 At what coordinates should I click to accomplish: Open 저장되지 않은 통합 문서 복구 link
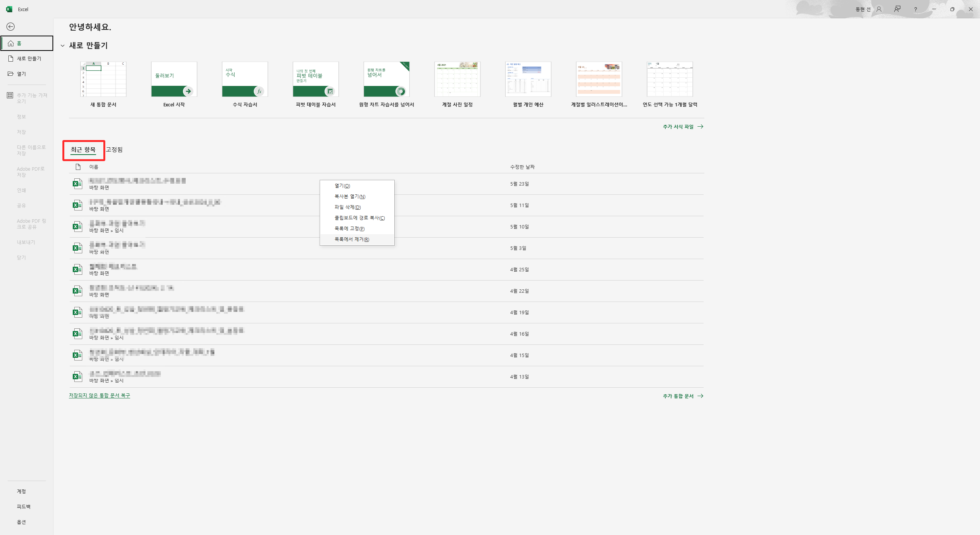[x=100, y=395]
